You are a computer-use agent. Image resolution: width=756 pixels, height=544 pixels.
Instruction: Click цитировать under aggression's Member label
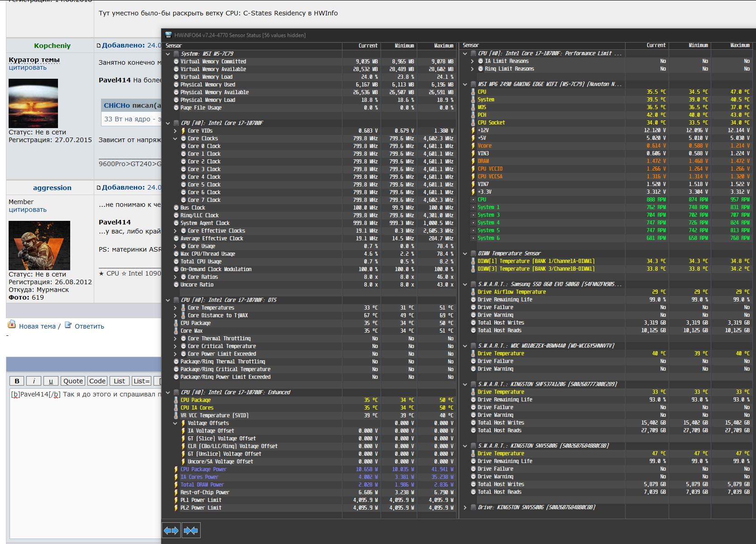click(28, 210)
